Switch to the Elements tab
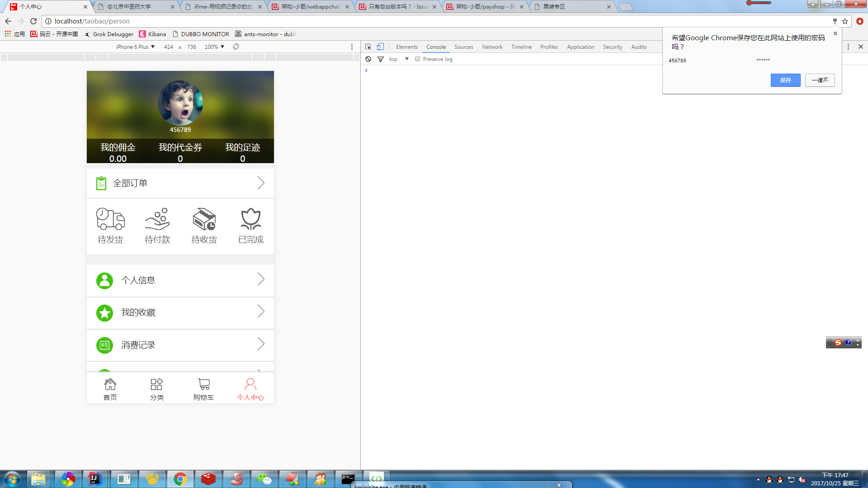Screen dimensions: 868x488 tap(407, 47)
